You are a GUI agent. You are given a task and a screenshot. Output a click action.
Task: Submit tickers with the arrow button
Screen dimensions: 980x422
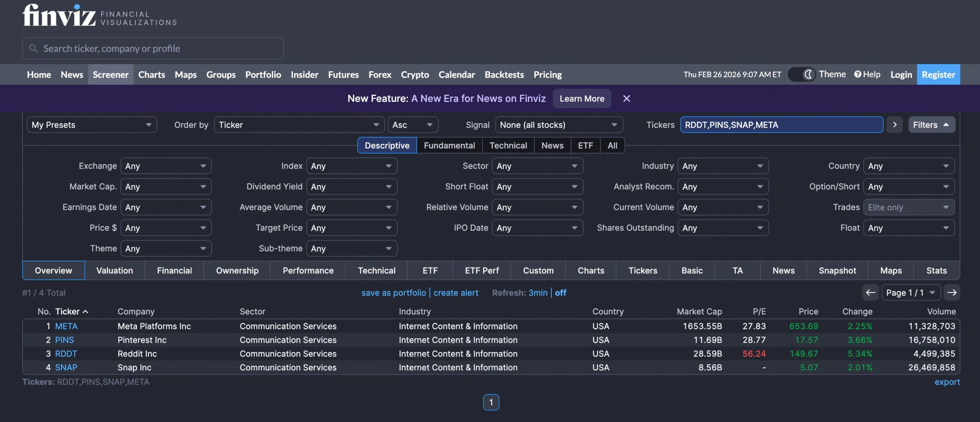(x=895, y=125)
